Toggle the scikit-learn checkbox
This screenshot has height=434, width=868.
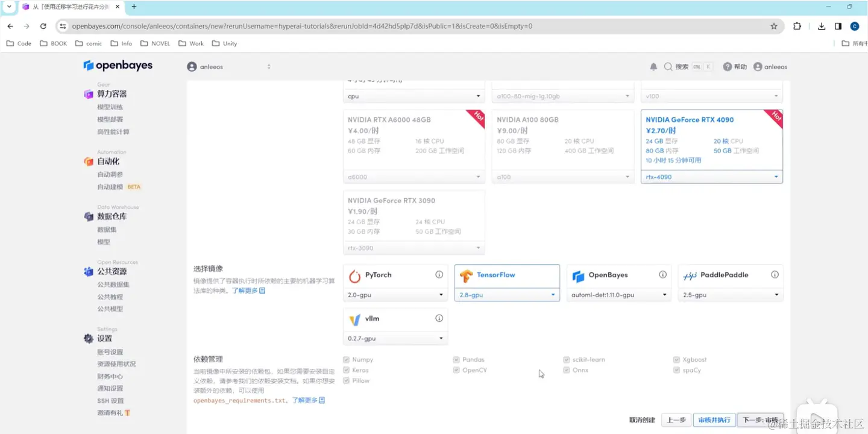(567, 360)
